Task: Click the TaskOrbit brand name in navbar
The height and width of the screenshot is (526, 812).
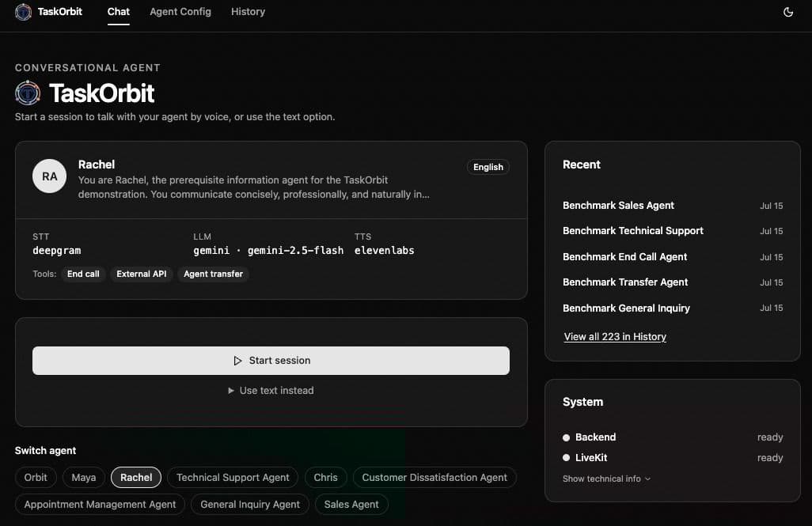Action: pyautogui.click(x=60, y=12)
